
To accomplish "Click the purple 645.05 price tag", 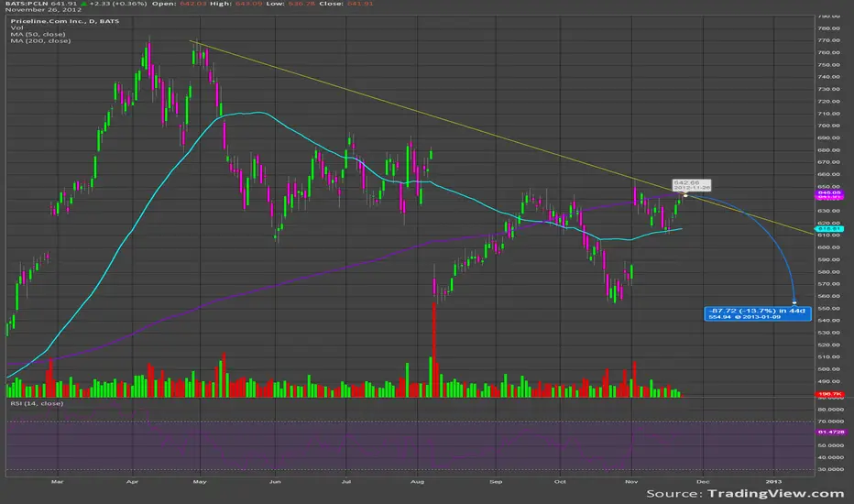I will click(829, 192).
